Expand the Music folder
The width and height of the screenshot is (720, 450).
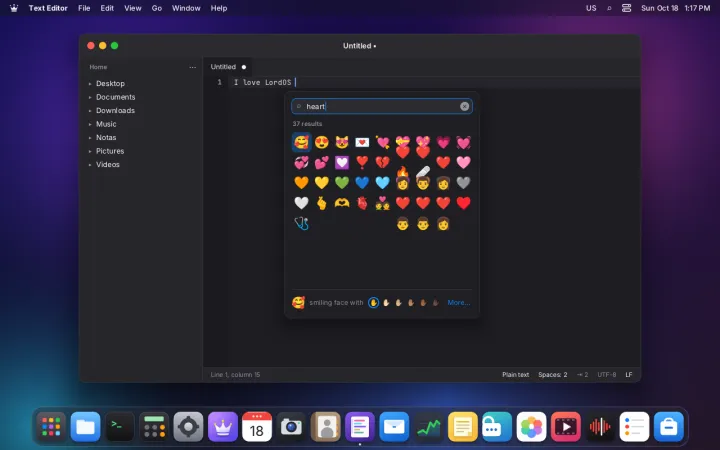[x=90, y=124]
